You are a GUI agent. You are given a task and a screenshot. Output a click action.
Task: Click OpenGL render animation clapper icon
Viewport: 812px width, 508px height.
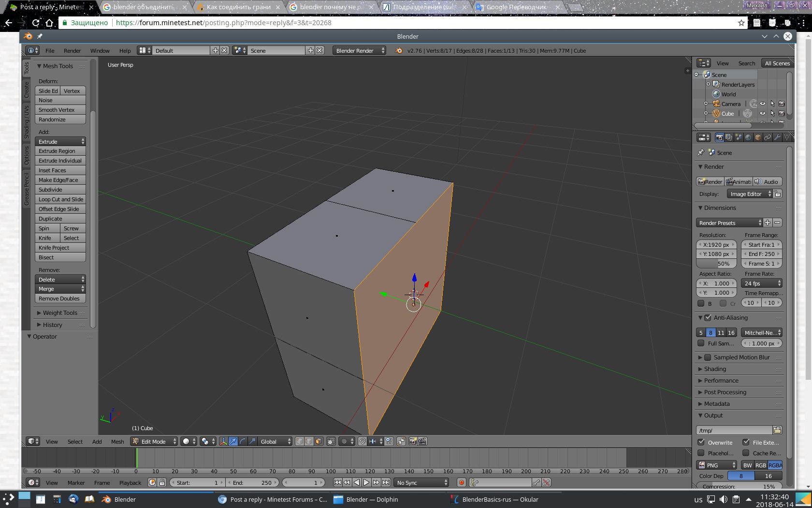coord(422,441)
